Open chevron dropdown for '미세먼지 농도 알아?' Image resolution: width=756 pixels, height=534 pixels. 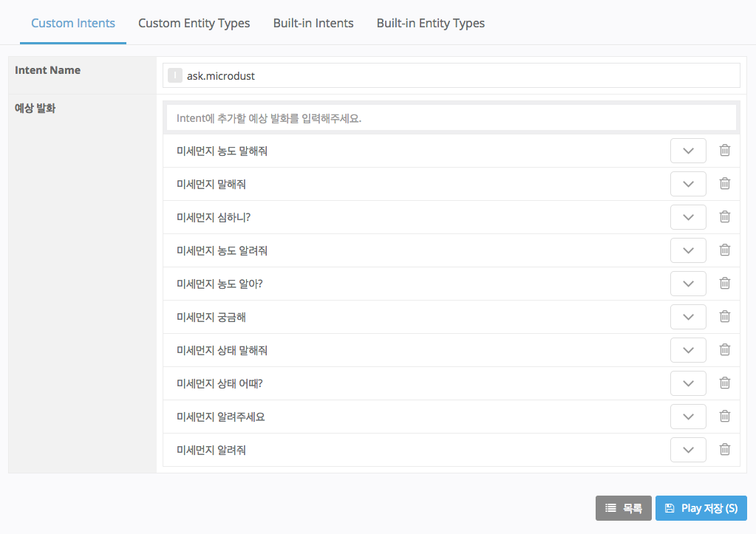click(688, 284)
